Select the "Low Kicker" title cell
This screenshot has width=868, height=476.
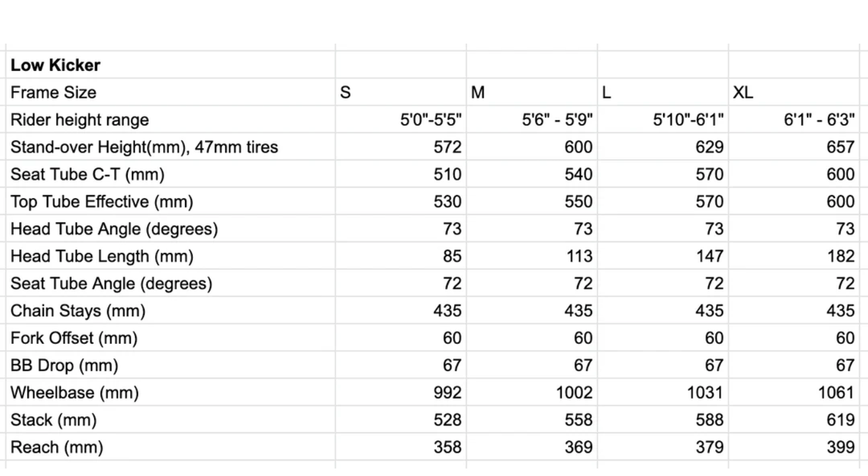(x=55, y=65)
